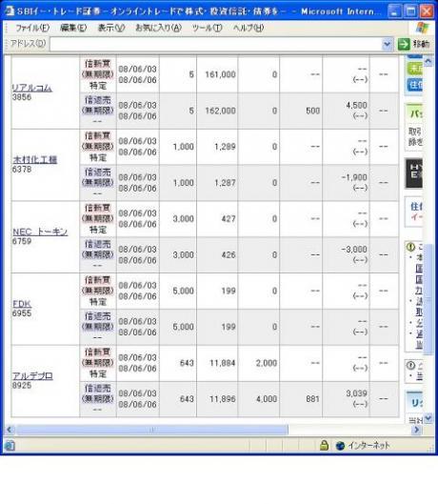Click the Internet zone globe icon
438x504 pixels.
[340, 446]
